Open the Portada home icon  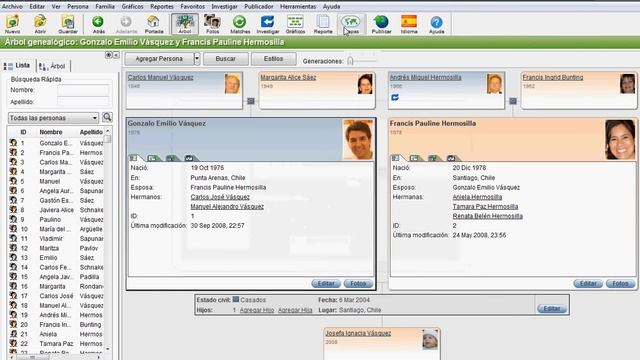click(x=154, y=24)
